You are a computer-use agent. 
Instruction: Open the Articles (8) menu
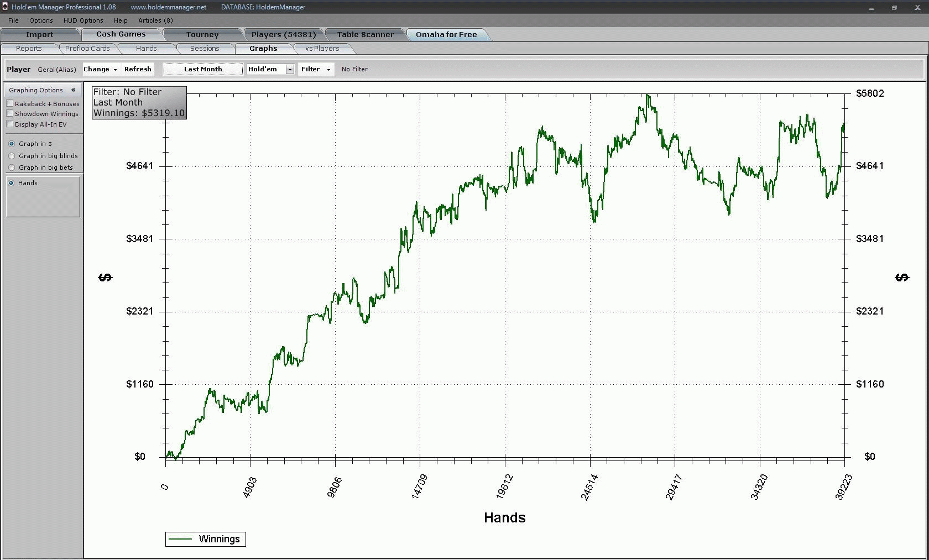tap(155, 20)
